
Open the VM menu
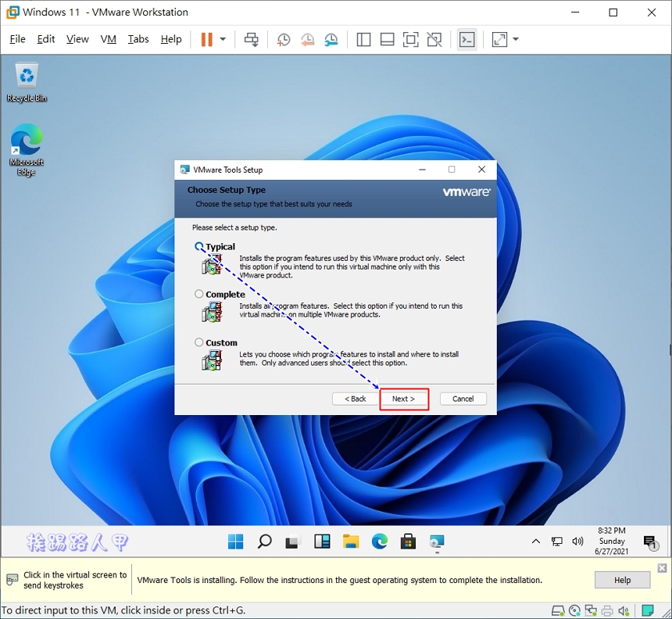point(109,39)
